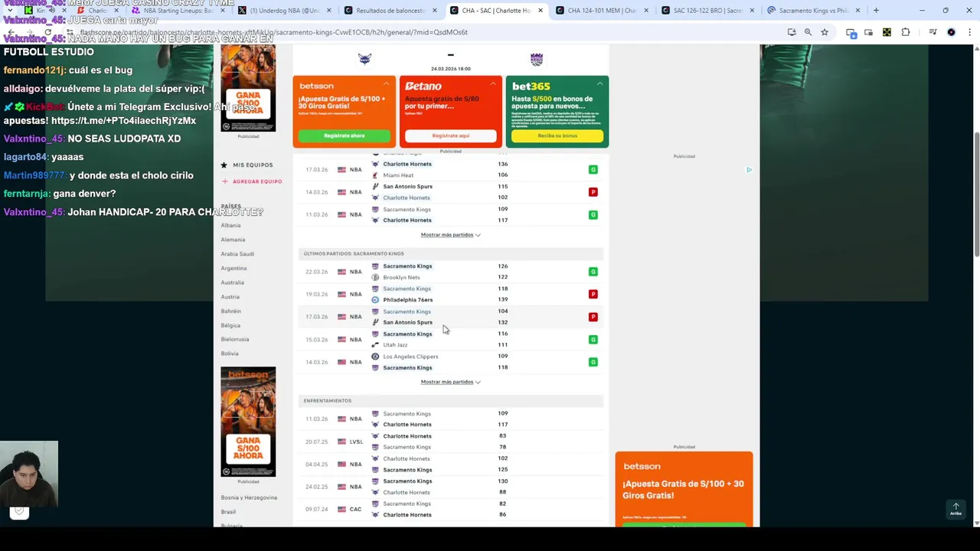Click the Gana S/100 Ahora betsson sidebar banner
Image resolution: width=980 pixels, height=551 pixels.
pyautogui.click(x=248, y=422)
